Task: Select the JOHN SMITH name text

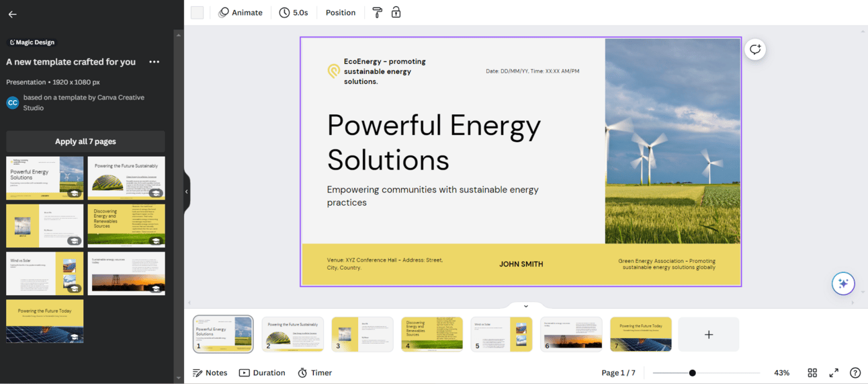Action: click(x=521, y=264)
